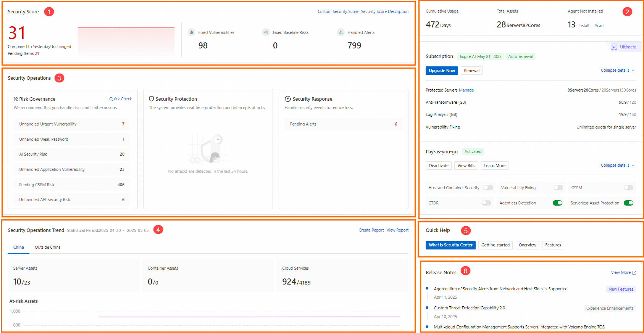Viewport: 644px width, 333px height.
Task: Open Custom Threat Detection Capability 2.0 note
Action: (469, 308)
